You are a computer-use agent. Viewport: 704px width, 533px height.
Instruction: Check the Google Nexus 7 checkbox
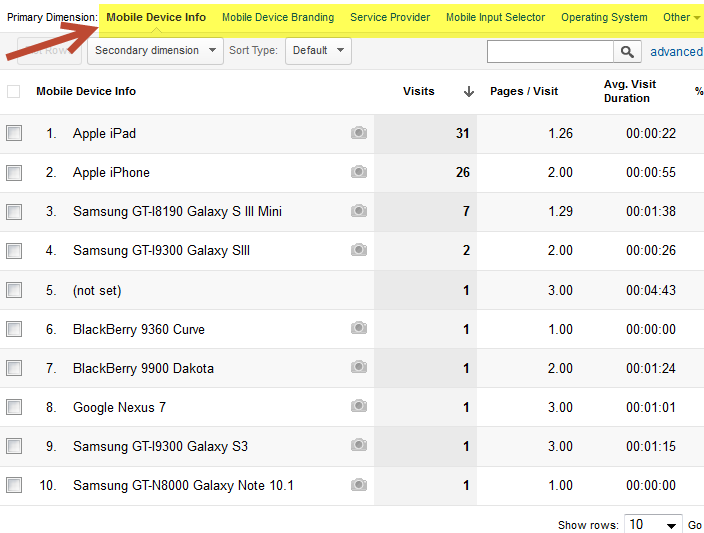(x=14, y=407)
